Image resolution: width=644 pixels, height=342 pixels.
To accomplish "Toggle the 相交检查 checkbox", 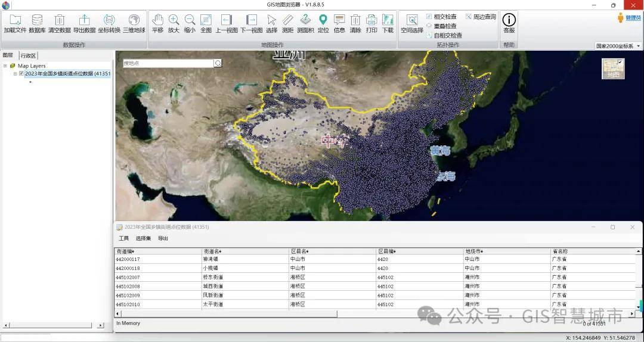I will [429, 17].
